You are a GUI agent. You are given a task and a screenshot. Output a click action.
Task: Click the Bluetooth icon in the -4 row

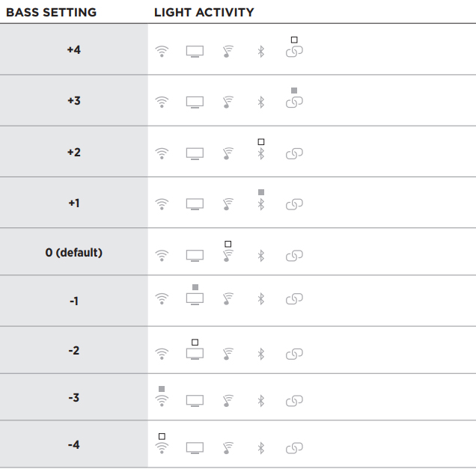click(261, 448)
